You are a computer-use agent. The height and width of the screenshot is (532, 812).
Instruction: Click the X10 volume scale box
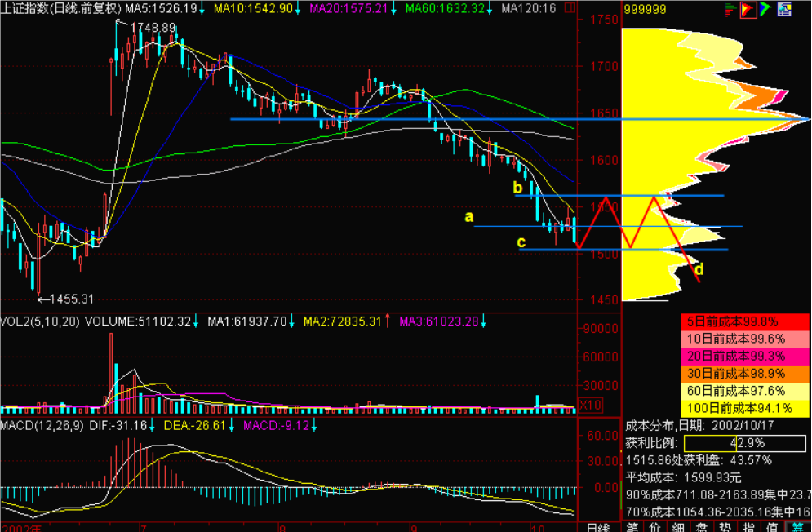(589, 405)
